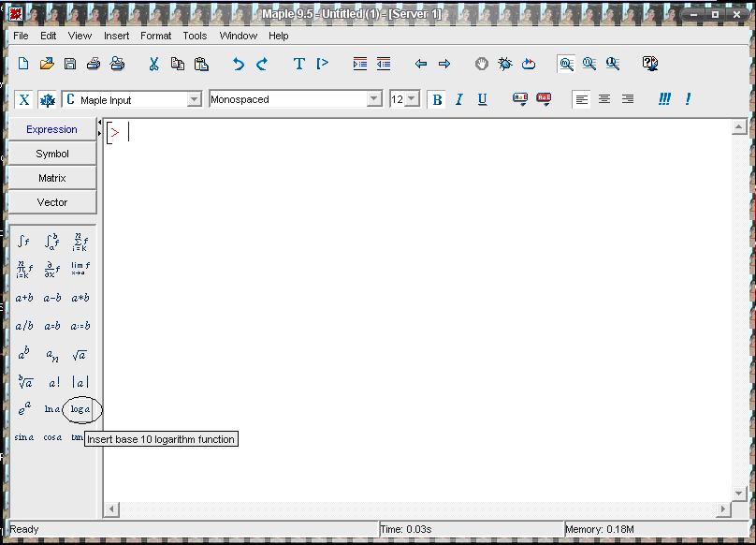The image size is (756, 545).
Task: Open the Tools menu
Action: tap(195, 36)
